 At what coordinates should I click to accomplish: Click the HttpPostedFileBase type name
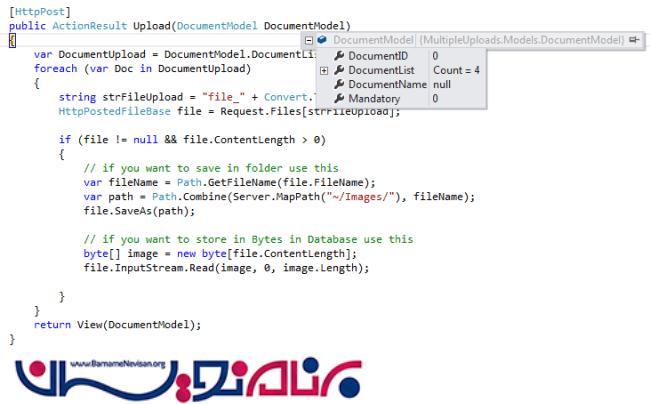[114, 111]
